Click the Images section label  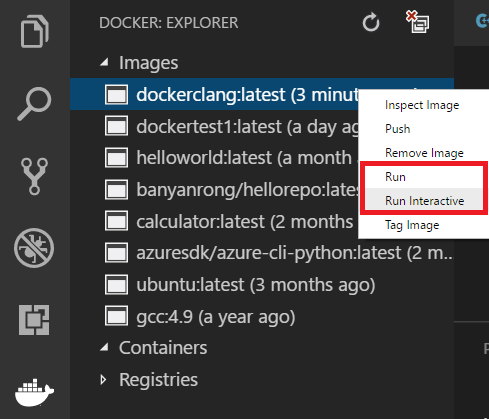pos(149,63)
